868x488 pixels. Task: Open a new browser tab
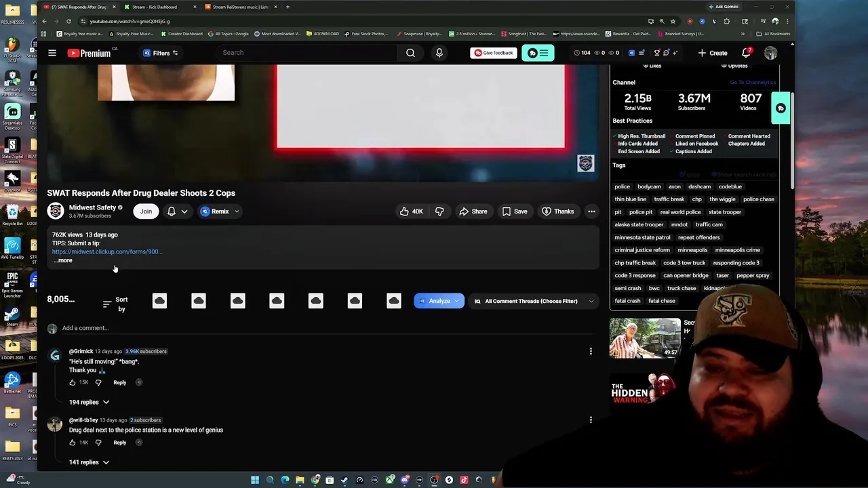click(288, 7)
